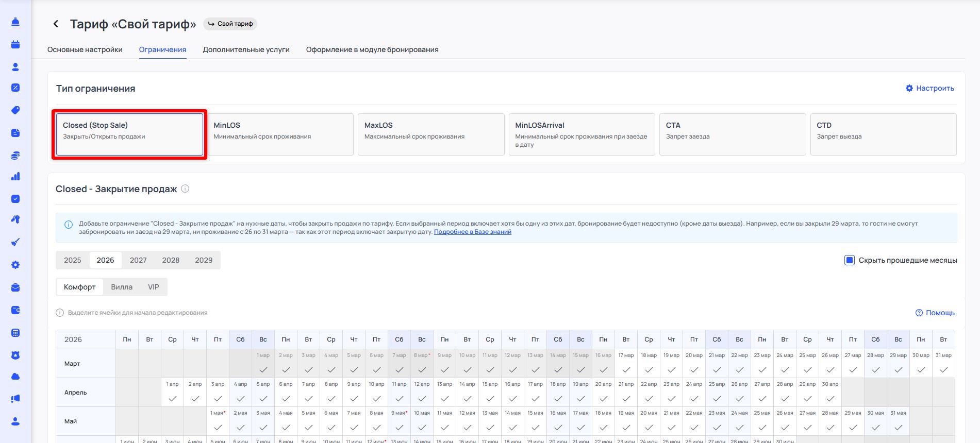The image size is (980, 443).
Task: Toggle the 31 мар sales cell checkmark
Action: point(943,369)
